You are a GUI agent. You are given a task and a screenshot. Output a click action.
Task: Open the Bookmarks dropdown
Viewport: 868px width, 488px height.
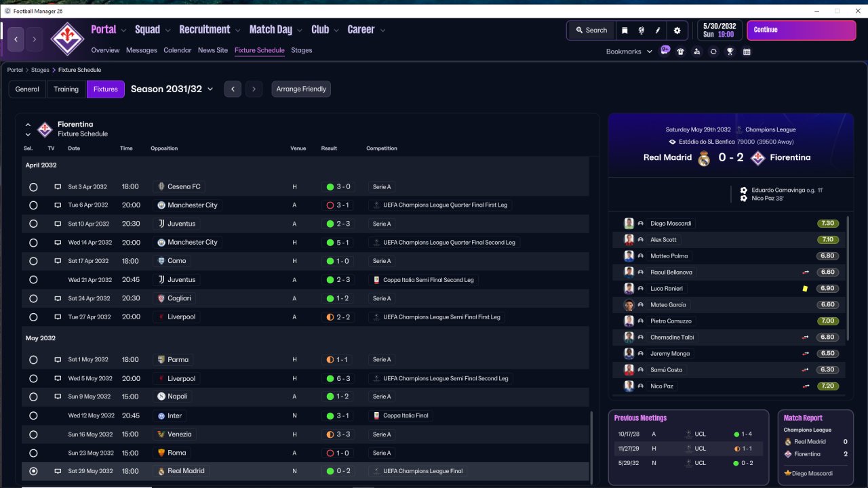(x=629, y=52)
